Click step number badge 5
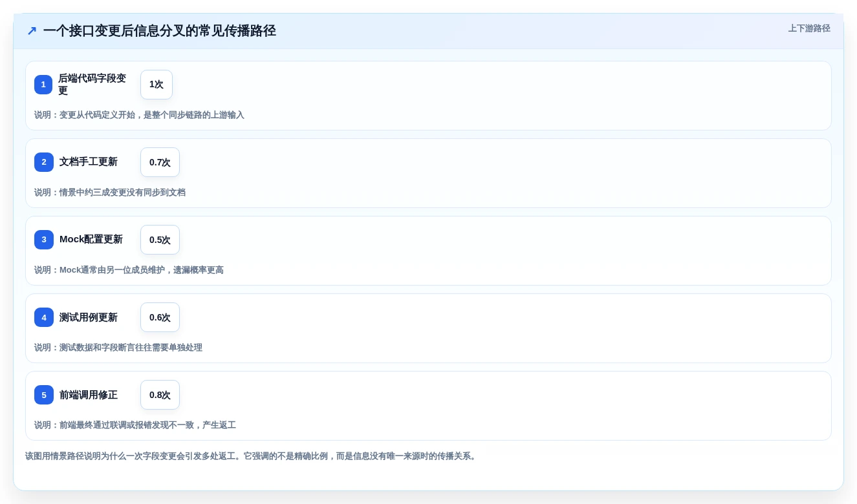This screenshot has width=857, height=504. coord(44,395)
